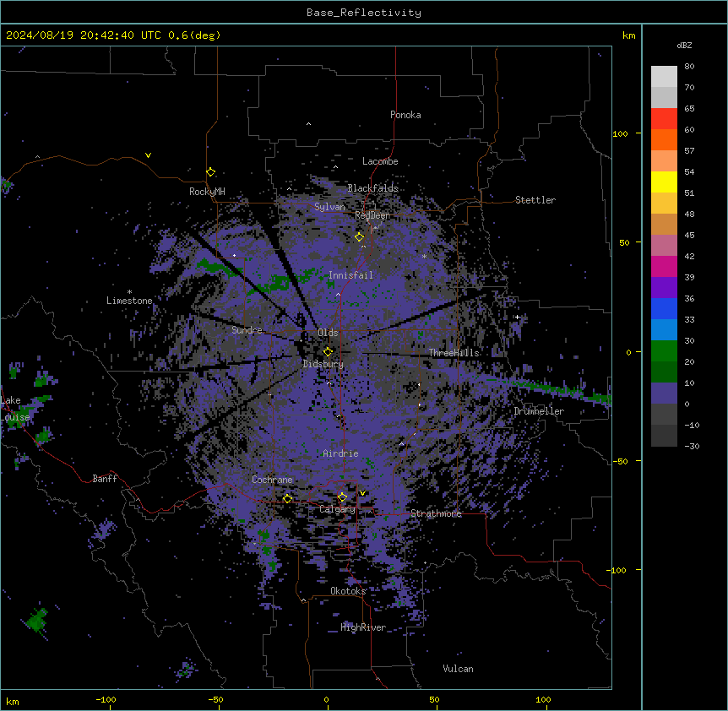Screen dimensions: 728x711
Task: Click the yellow diamond marker above RockyMH
Action: (210, 171)
